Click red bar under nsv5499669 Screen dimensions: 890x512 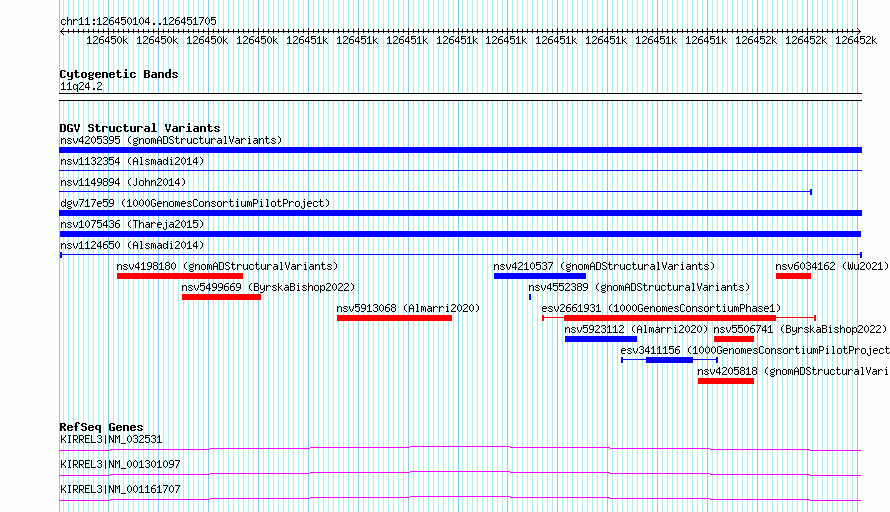pyautogui.click(x=221, y=297)
